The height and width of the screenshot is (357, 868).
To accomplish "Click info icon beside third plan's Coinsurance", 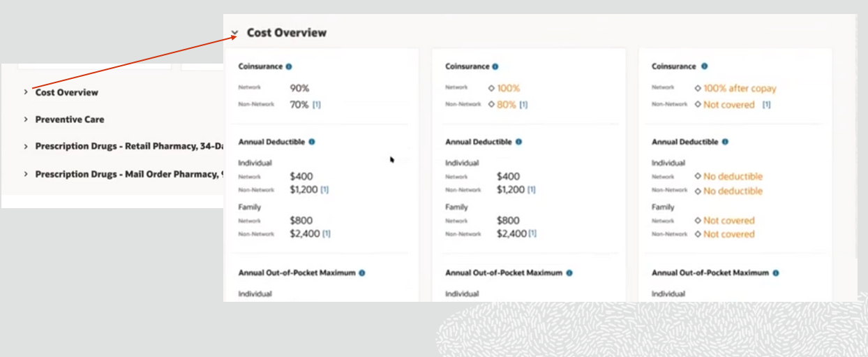I will 704,67.
